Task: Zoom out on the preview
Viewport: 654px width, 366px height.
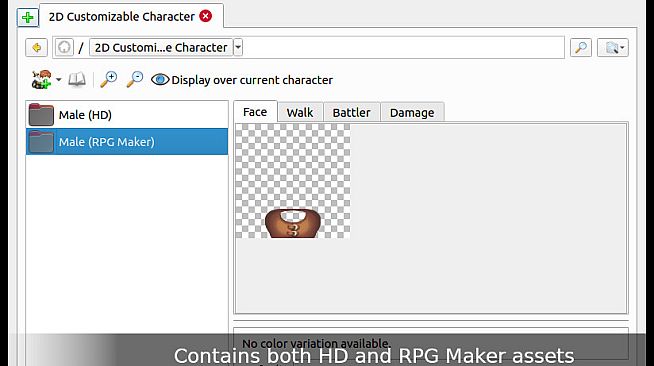Action: coord(135,79)
